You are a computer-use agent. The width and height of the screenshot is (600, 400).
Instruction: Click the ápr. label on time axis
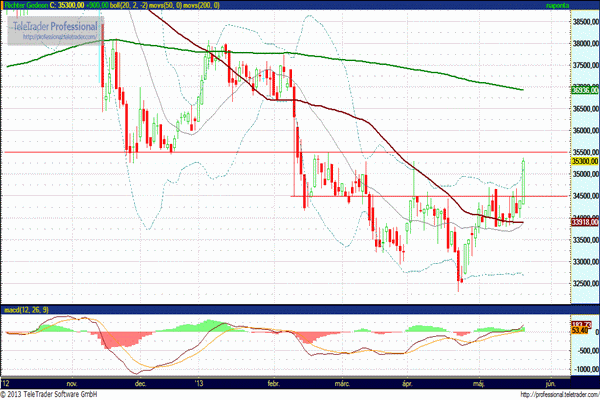408,384
